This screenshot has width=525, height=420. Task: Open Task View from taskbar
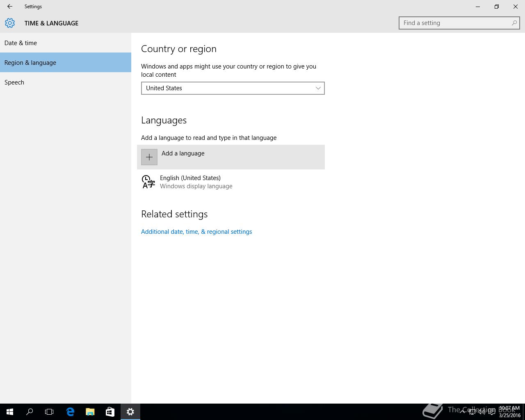click(x=49, y=412)
